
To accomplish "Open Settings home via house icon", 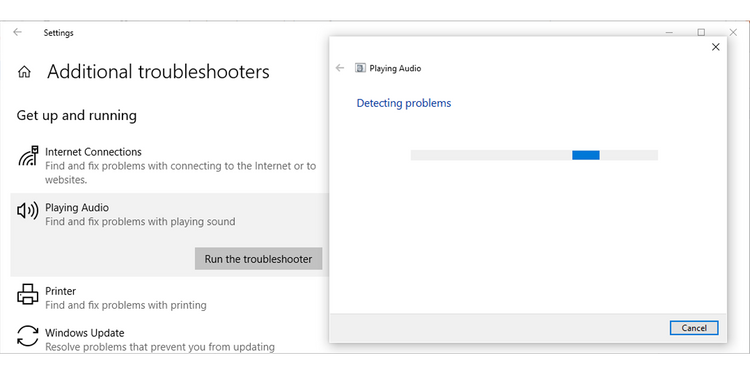I will click(24, 72).
